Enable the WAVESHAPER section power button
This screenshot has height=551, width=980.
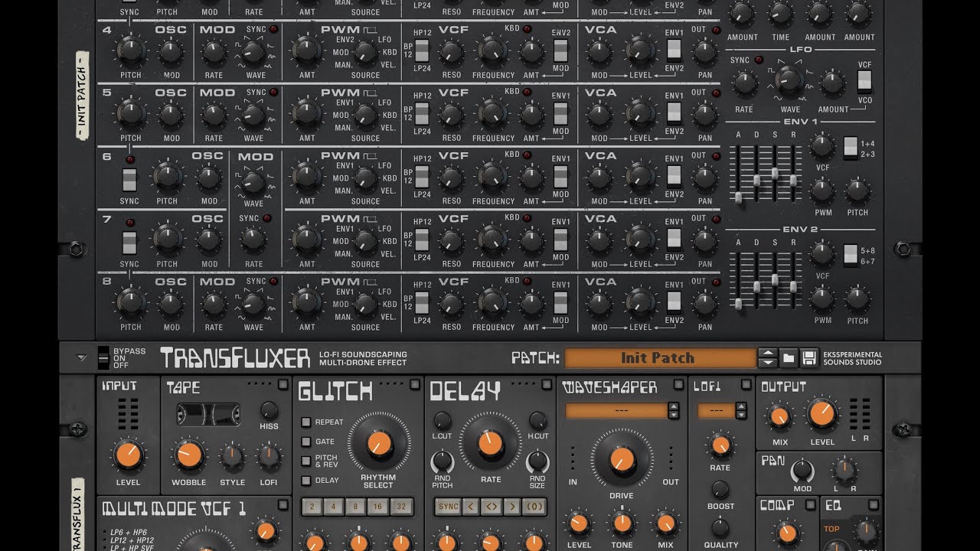678,385
